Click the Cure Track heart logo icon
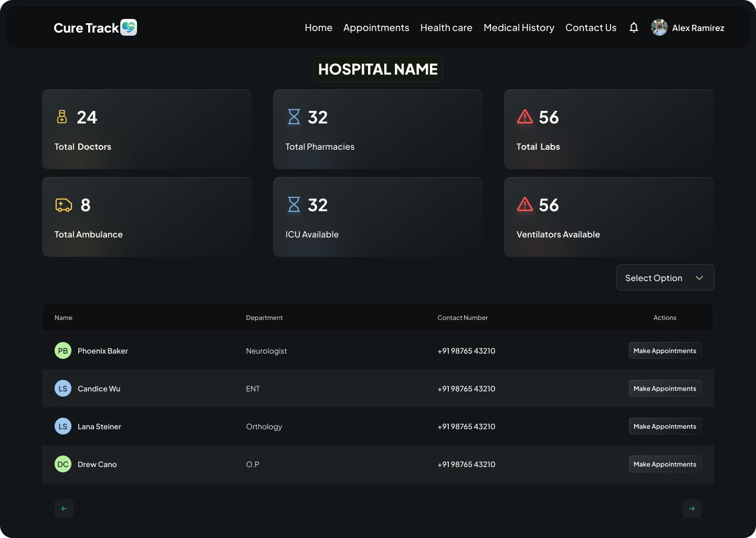Viewport: 756px width, 538px height. click(x=129, y=27)
